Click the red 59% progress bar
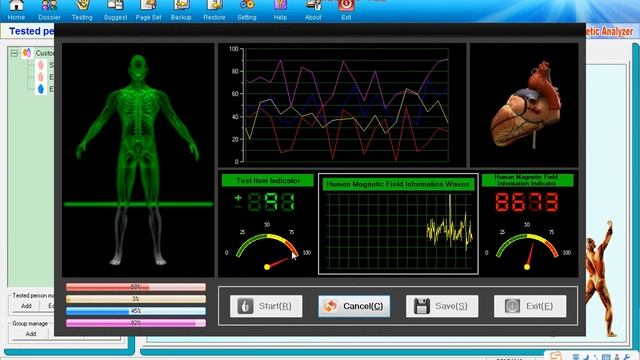The width and height of the screenshot is (640, 360). point(136,287)
